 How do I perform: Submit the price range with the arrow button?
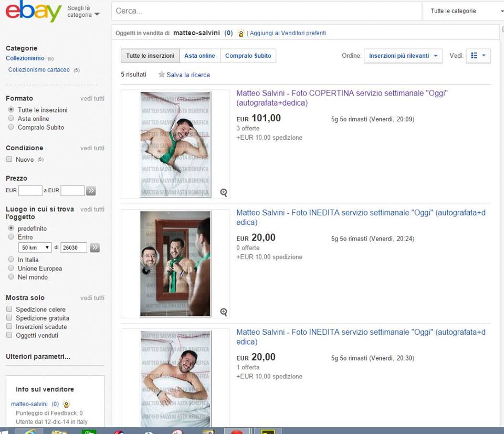(91, 191)
